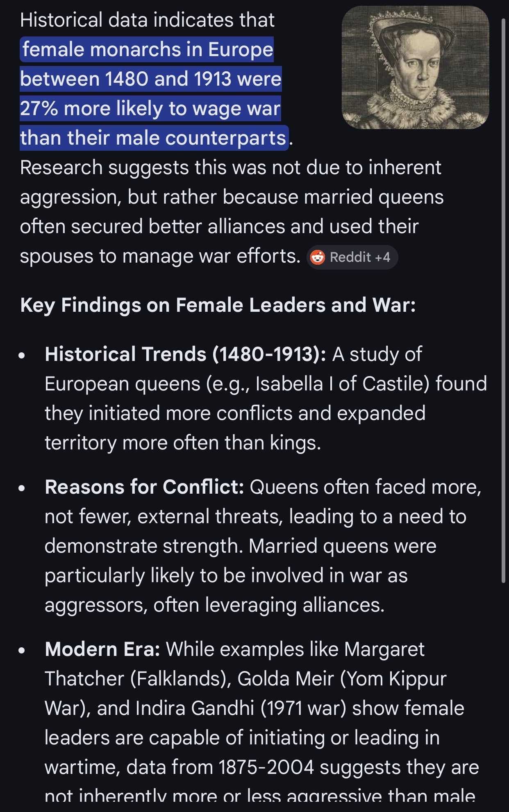Tap the 'Historical Trends (1480-1913):' bold label
The image size is (509, 812).
tap(185, 354)
